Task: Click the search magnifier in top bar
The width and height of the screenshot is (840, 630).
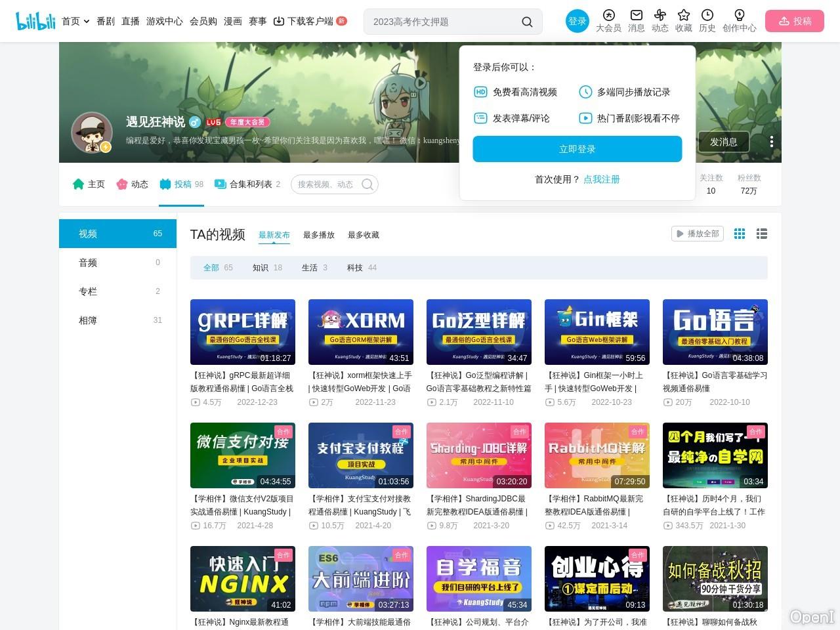Action: coord(527,22)
